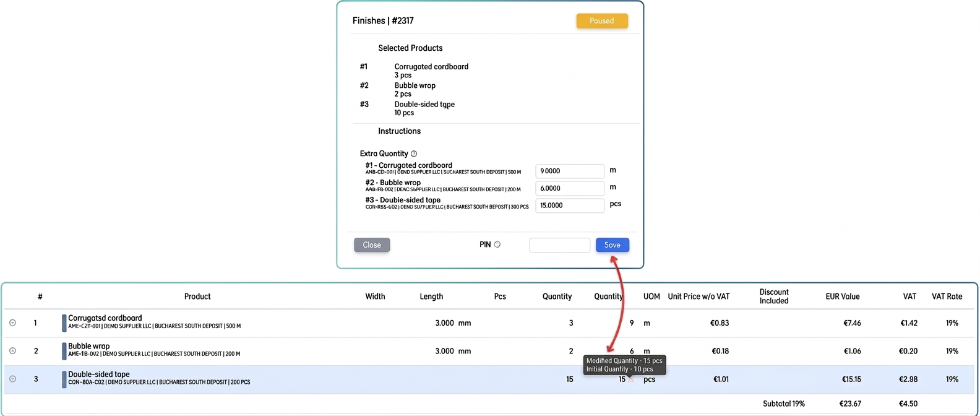Viewport: 980px width, 416px height.
Task: Click the PIN help icon
Action: (497, 245)
